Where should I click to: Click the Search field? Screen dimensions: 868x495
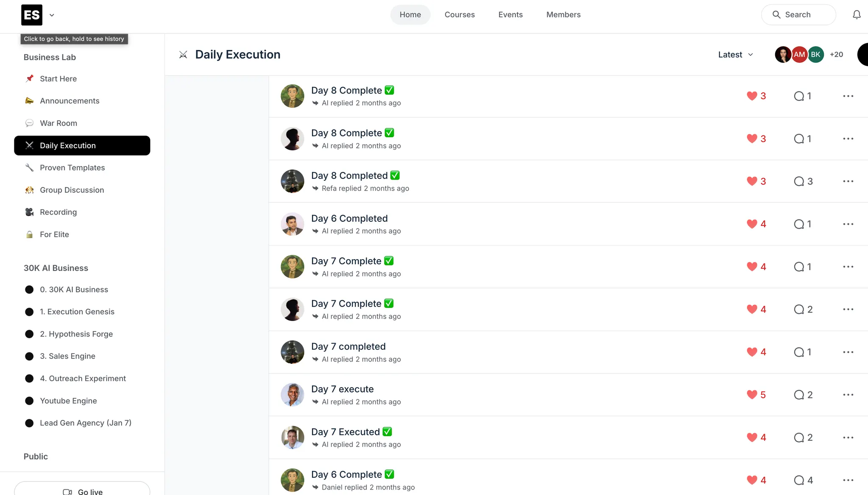click(x=798, y=15)
